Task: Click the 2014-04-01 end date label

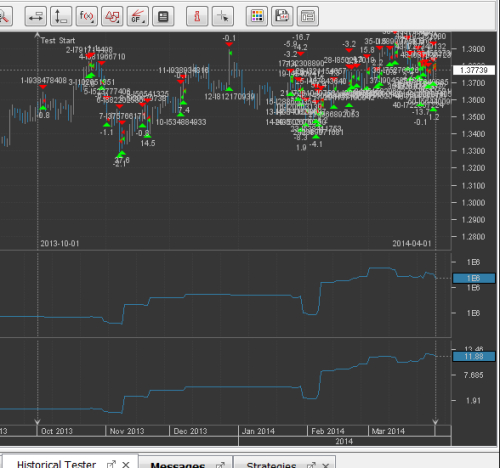Action: tap(412, 244)
